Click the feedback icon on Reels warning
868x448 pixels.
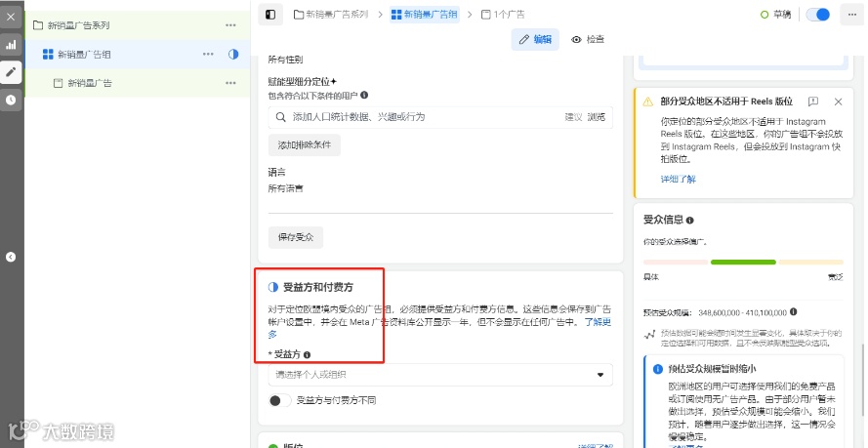[813, 102]
